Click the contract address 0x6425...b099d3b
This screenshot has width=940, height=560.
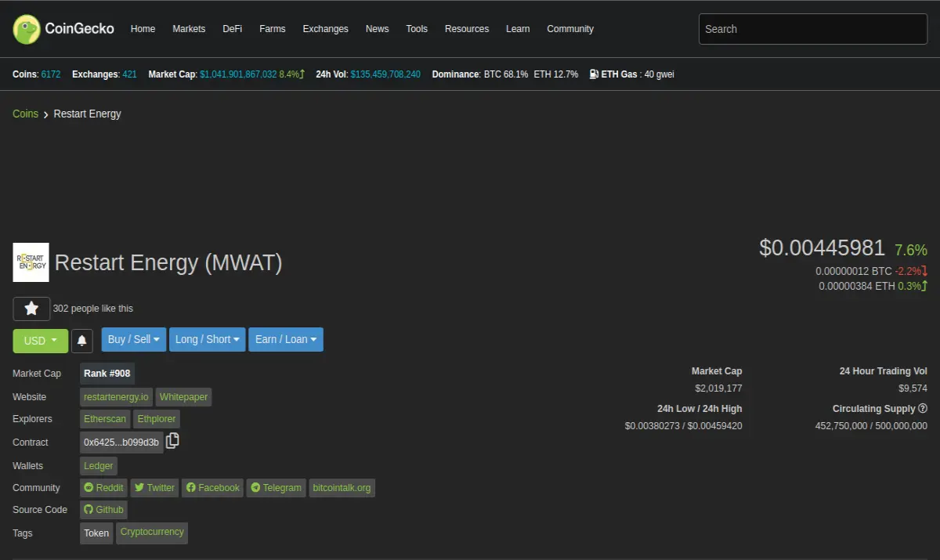pos(121,443)
